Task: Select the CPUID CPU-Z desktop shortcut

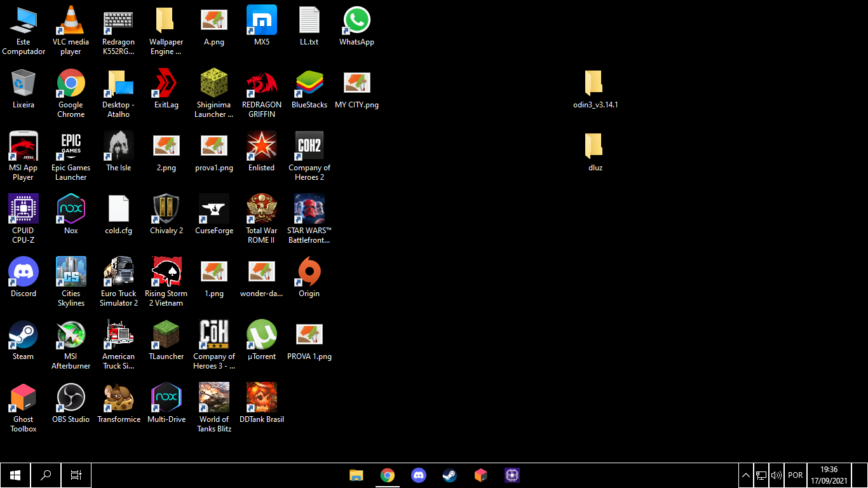Action: tap(24, 219)
